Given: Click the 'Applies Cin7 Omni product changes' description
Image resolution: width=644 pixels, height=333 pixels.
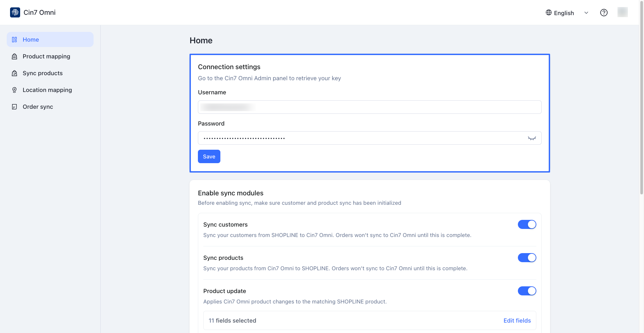Looking at the screenshot, I should (x=295, y=301).
